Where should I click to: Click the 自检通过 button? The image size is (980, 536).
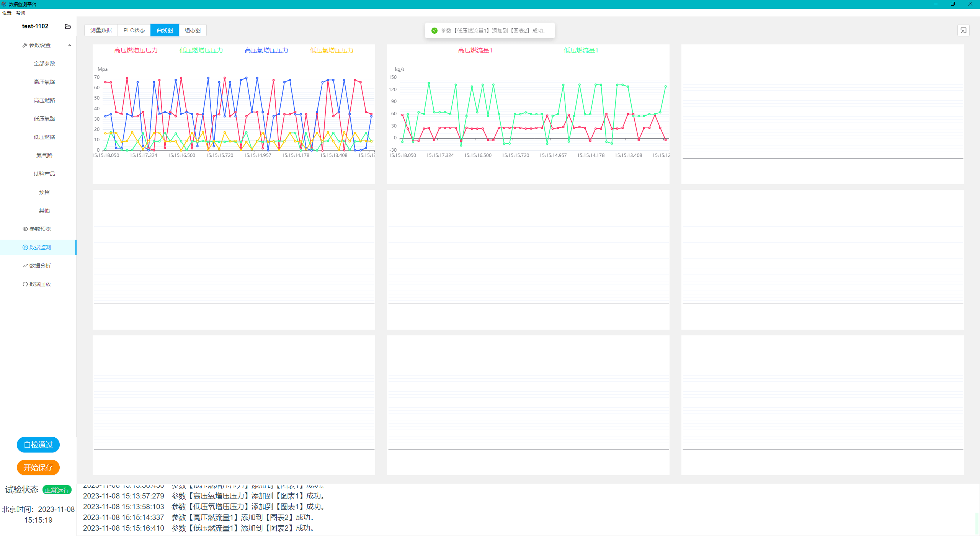click(38, 444)
